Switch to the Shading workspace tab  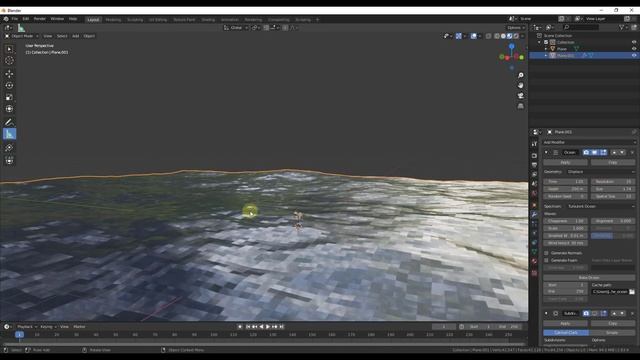pyautogui.click(x=208, y=20)
